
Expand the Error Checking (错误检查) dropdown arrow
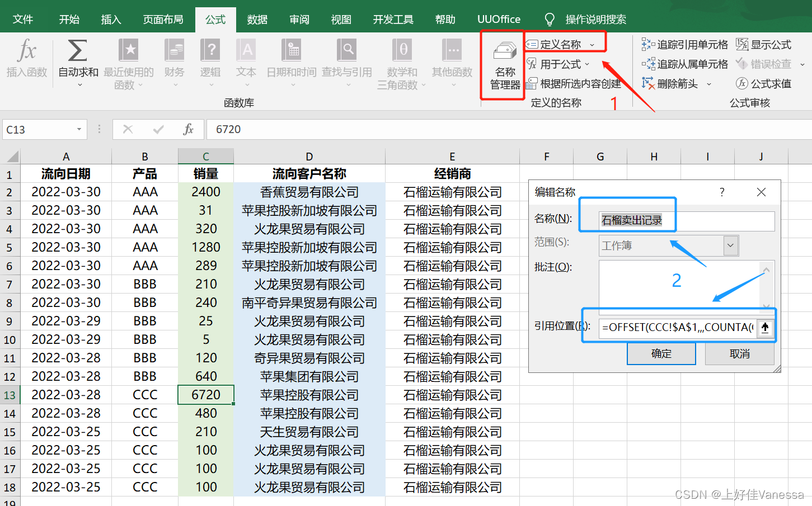[x=802, y=64]
